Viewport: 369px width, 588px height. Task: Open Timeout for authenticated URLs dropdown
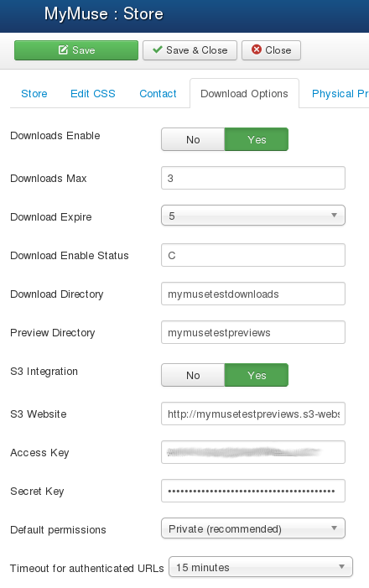click(x=261, y=567)
